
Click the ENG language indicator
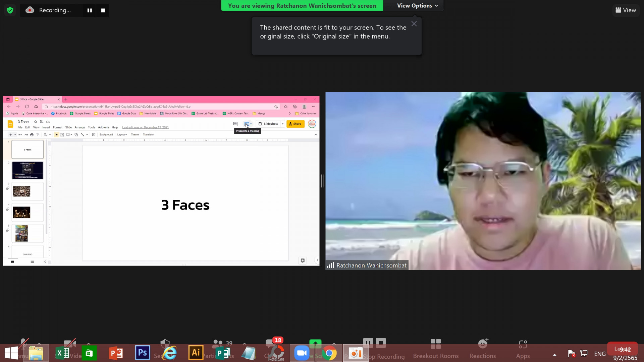[600, 354]
